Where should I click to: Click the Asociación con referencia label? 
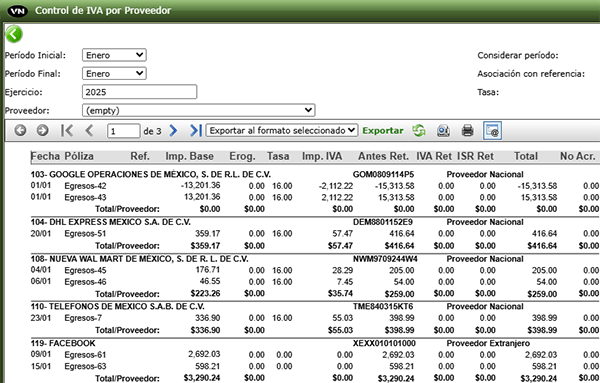click(x=531, y=74)
